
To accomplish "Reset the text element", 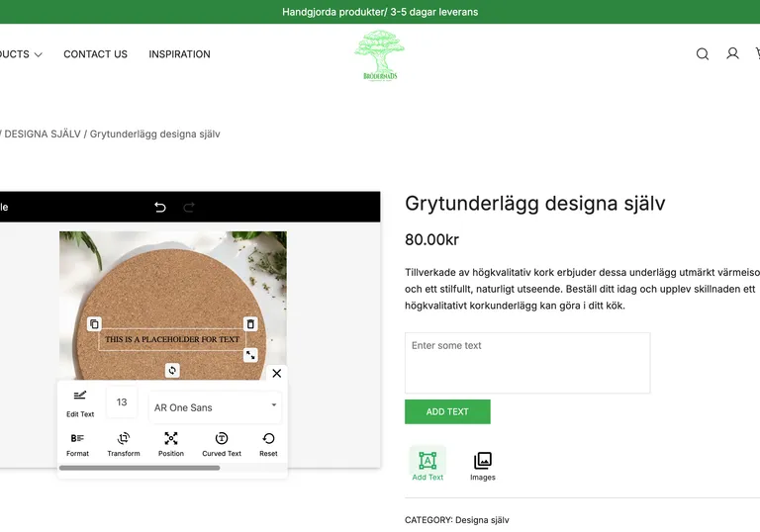I will click(x=268, y=444).
